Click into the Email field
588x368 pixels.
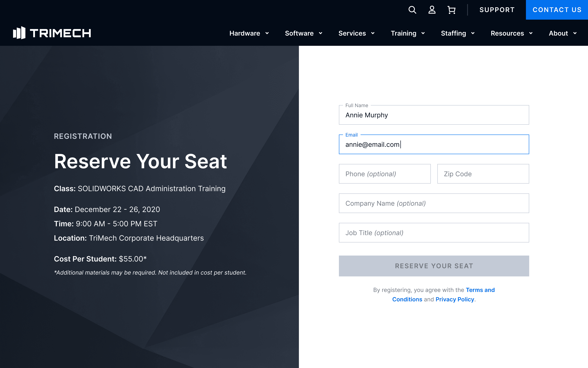[434, 144]
